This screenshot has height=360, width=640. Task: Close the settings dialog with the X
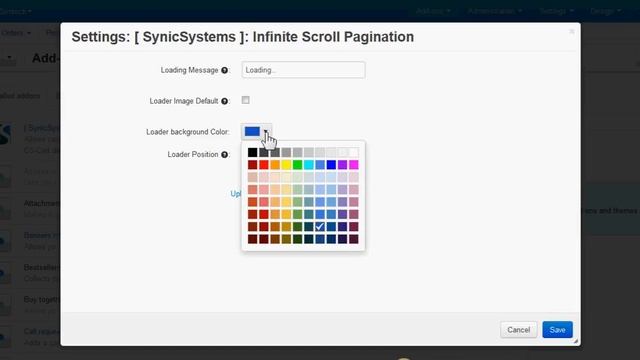pos(572,31)
